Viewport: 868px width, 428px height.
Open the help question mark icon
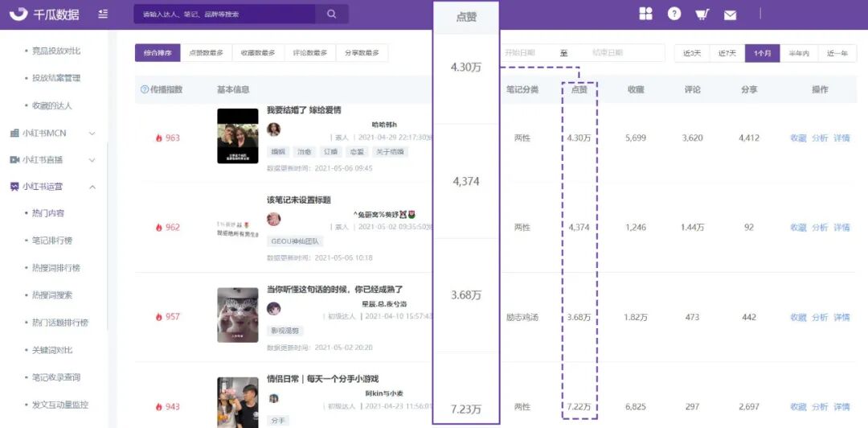click(674, 14)
